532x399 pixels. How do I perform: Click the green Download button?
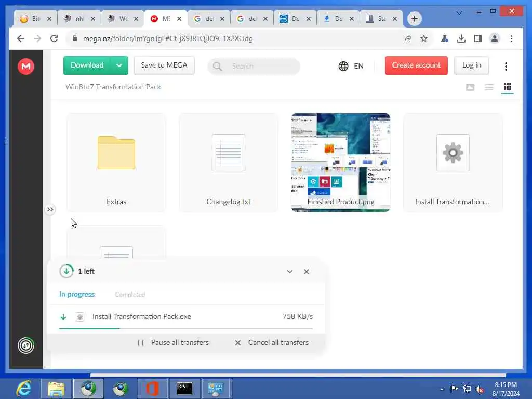coord(87,65)
